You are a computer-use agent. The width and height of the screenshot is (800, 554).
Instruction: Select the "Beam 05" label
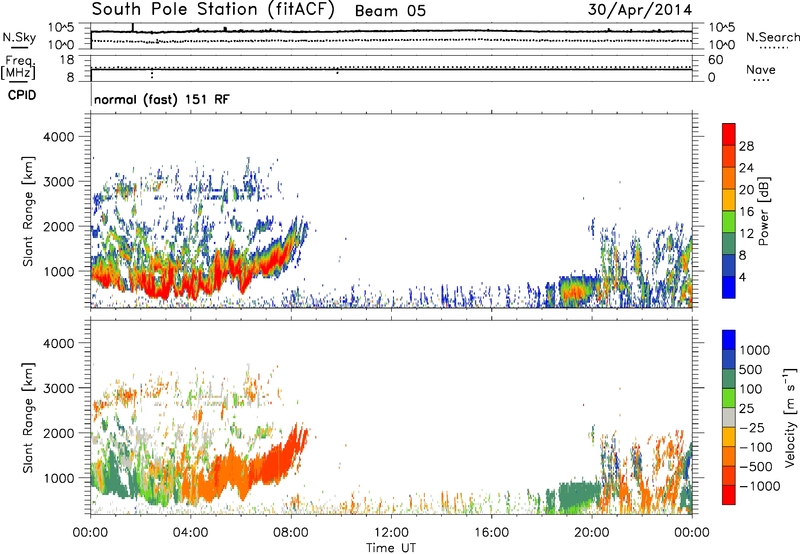[x=390, y=11]
